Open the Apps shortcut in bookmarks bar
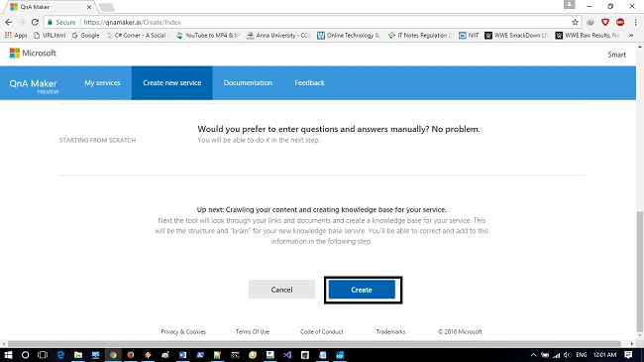Screen dimensions: 644x362 pyautogui.click(x=16, y=36)
